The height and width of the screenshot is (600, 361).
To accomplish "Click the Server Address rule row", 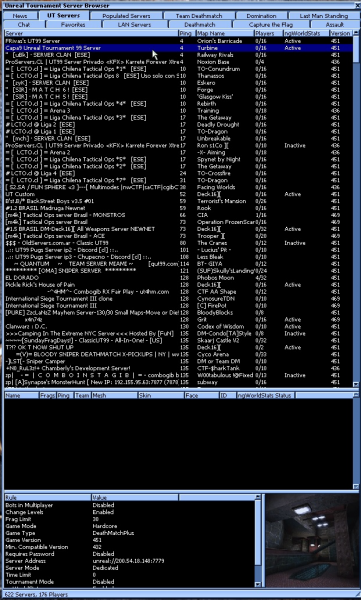I will click(129, 561).
